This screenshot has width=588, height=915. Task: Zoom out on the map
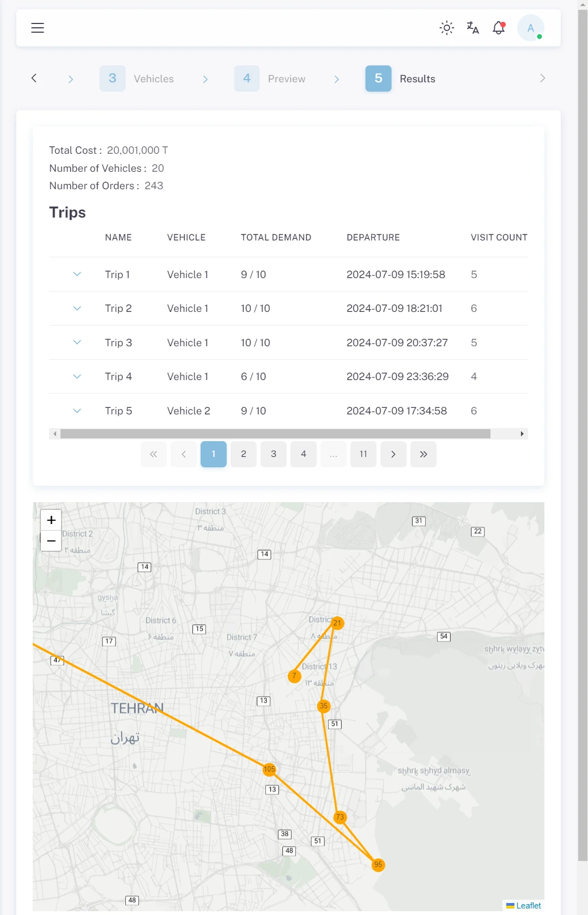[x=51, y=541]
